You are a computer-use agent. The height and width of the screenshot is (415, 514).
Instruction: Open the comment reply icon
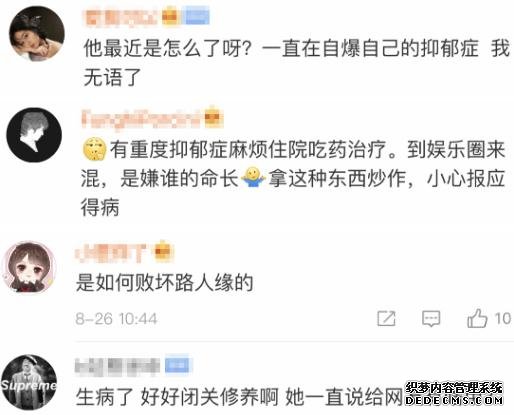pyautogui.click(x=431, y=319)
